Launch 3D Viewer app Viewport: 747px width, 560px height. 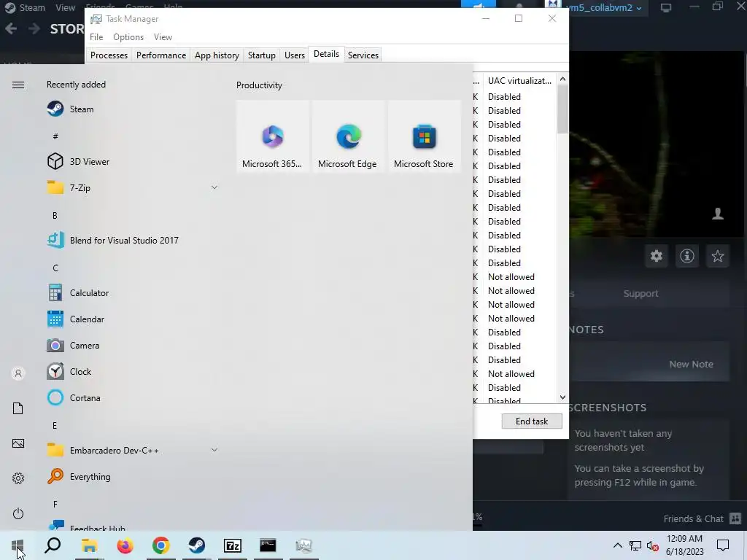(x=79, y=161)
